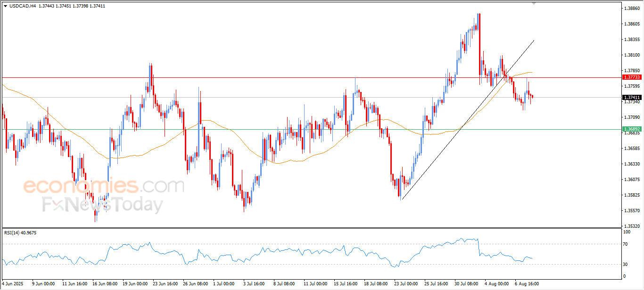Click the 1.35320 price axis label
Image resolution: width=644 pixels, height=290 pixels.
point(632,226)
